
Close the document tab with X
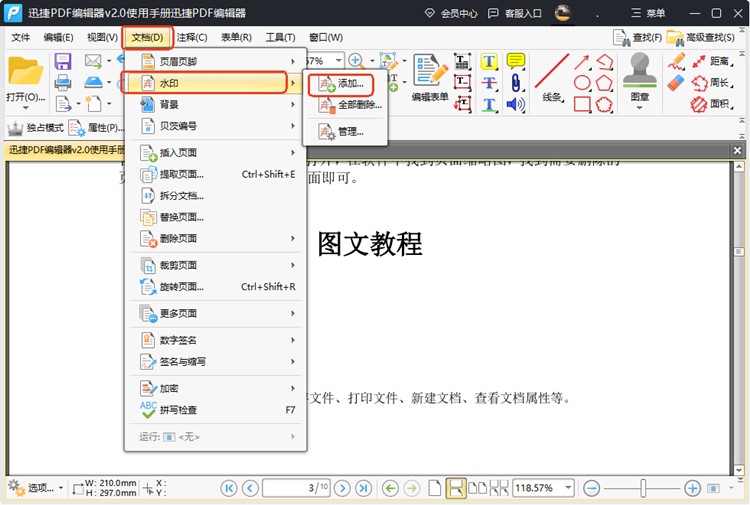[x=737, y=151]
